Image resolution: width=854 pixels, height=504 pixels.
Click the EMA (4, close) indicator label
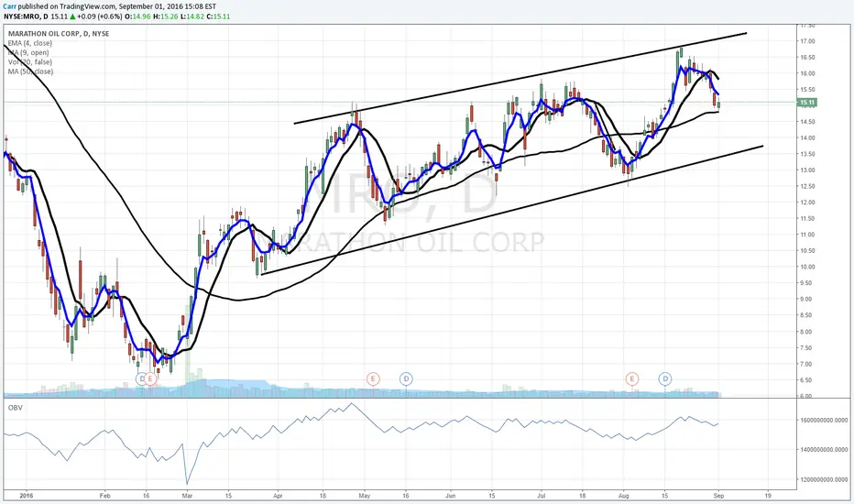point(30,43)
